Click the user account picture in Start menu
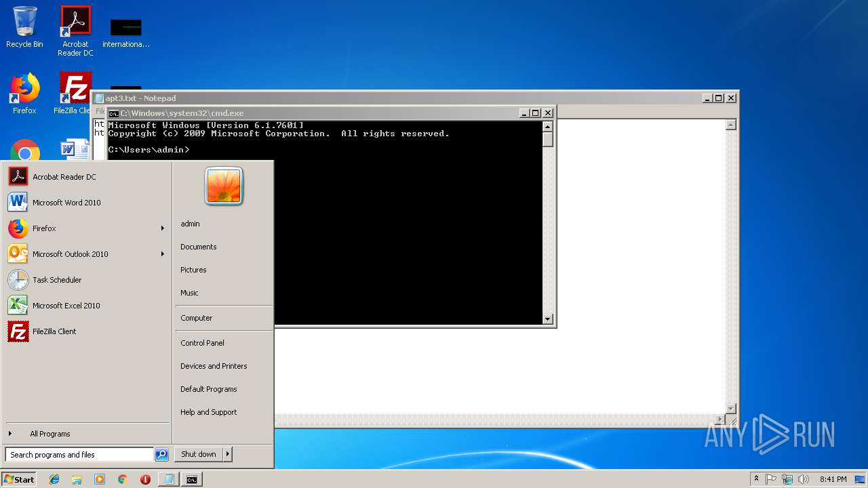 pyautogui.click(x=224, y=186)
